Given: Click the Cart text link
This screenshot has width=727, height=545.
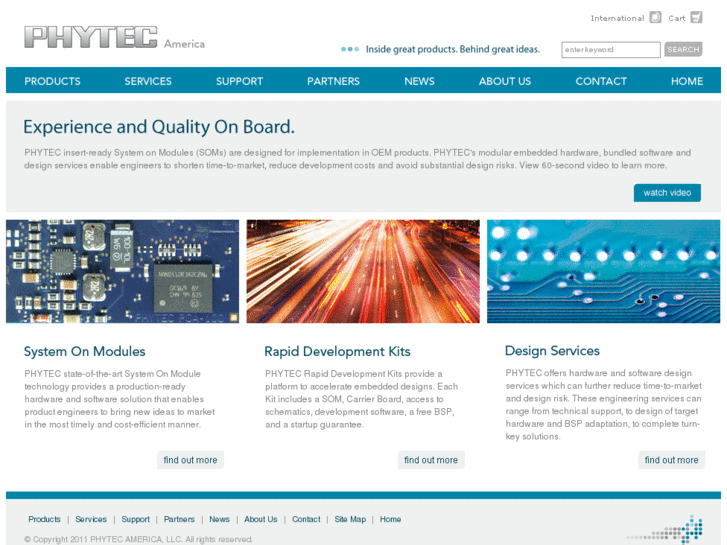Looking at the screenshot, I should [x=676, y=18].
